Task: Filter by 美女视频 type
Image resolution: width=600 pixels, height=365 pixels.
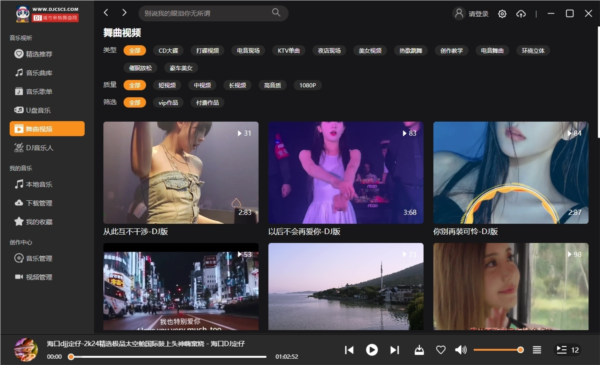Action: 370,51
